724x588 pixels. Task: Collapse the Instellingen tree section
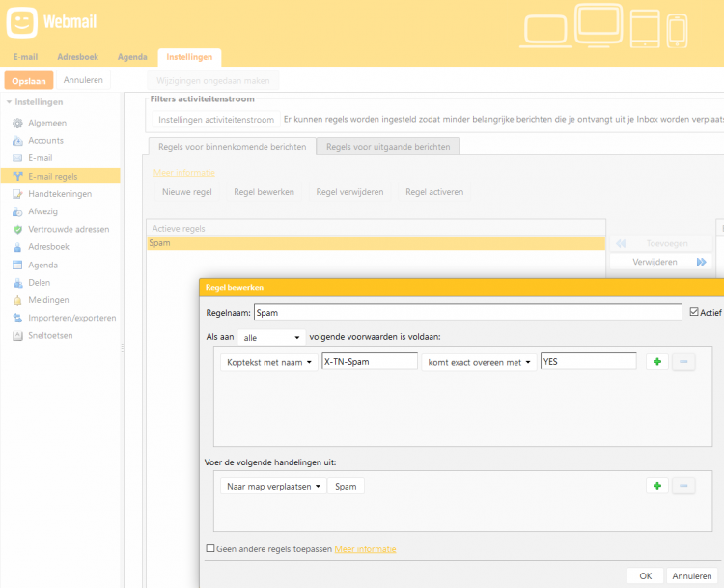9,102
